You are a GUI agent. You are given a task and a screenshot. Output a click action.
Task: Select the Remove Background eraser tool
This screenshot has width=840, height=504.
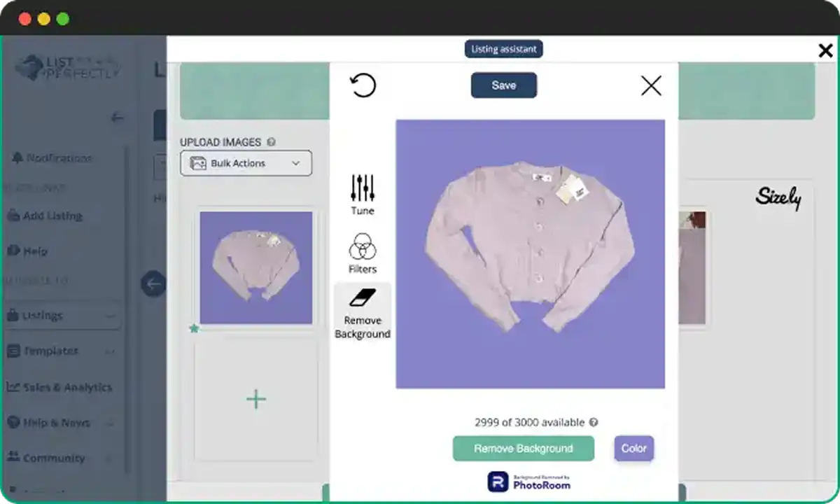click(363, 311)
